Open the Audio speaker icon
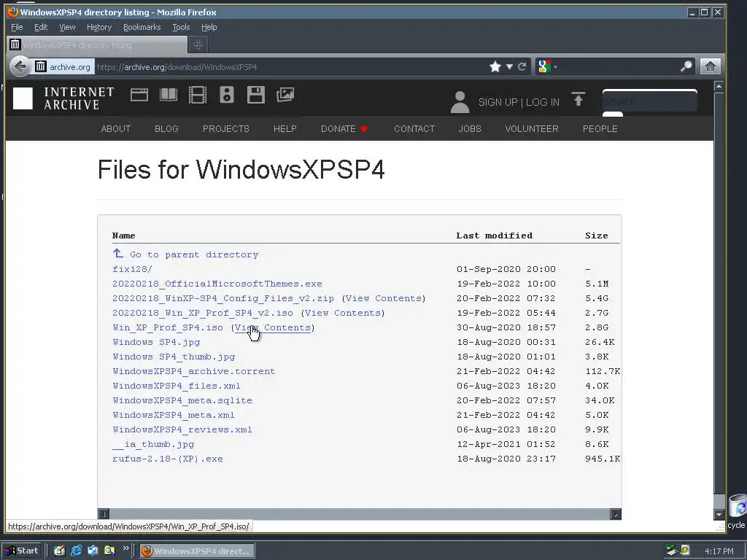This screenshot has width=747, height=560. click(227, 95)
